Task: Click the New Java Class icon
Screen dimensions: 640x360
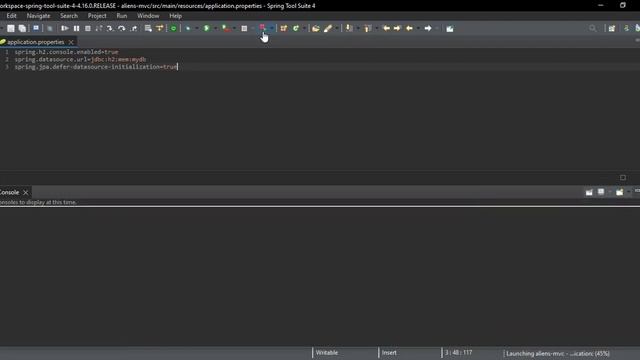Action: pyautogui.click(x=296, y=28)
